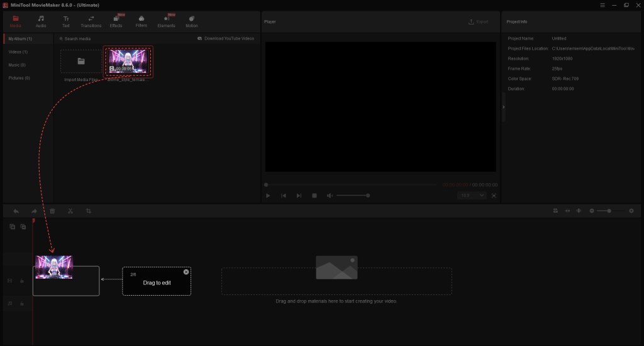Delete selected clip with trash icon
The width and height of the screenshot is (644, 346).
[52, 211]
